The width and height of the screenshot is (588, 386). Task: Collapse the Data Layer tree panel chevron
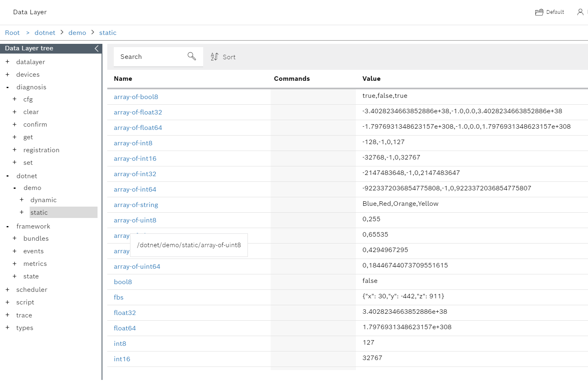coord(96,48)
